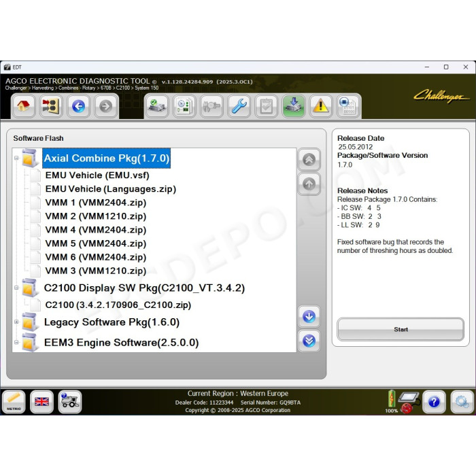Click the greyed forward arrow button
This screenshot has width=476, height=476.
pos(105,106)
